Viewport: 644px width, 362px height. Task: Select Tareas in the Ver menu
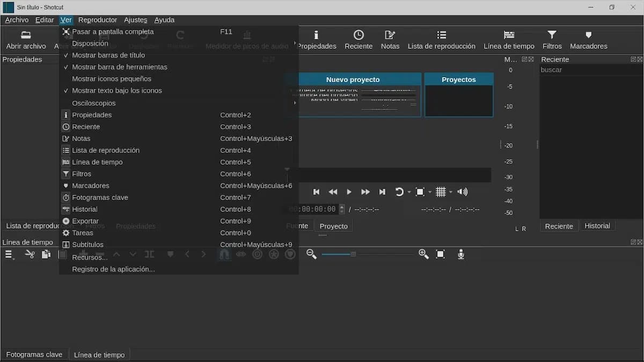(179, 233)
